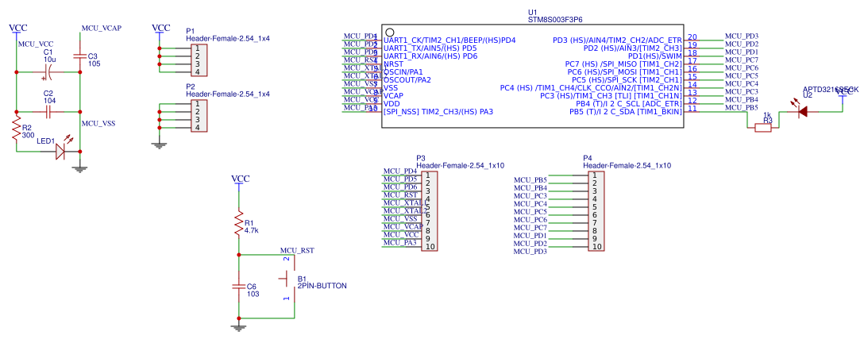Screen dimensions: 868x339
Task: Click pin 1 of header P1
Action: (197, 48)
